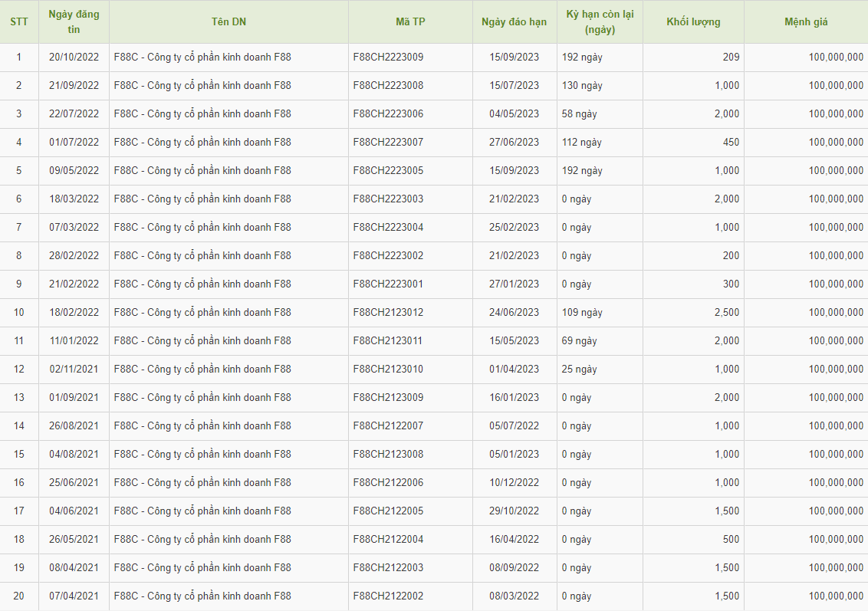Click the "Ngày đáo hạn" column header
Screen dimensions: 868x611
(x=514, y=21)
